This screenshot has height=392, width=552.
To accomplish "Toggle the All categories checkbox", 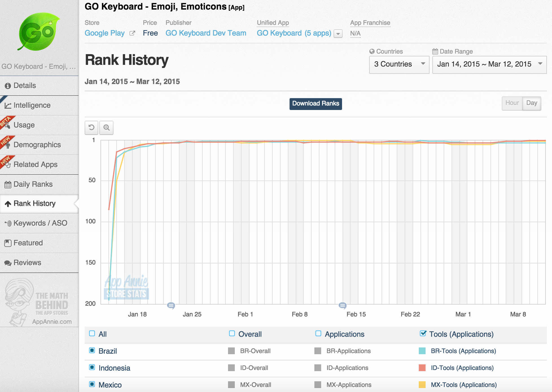I will pyautogui.click(x=92, y=334).
